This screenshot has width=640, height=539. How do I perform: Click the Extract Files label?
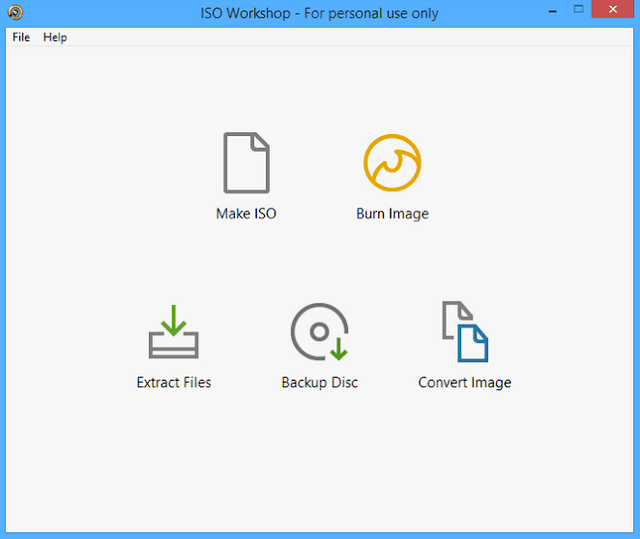click(x=173, y=382)
